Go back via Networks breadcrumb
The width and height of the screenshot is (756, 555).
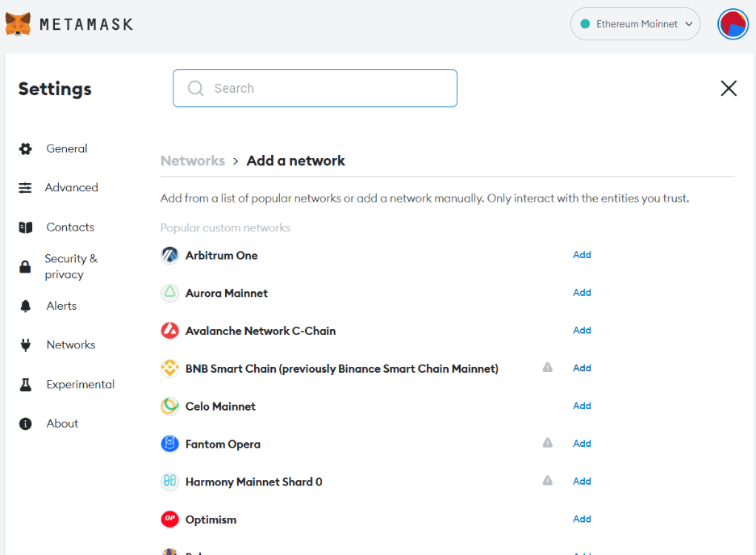click(x=193, y=161)
